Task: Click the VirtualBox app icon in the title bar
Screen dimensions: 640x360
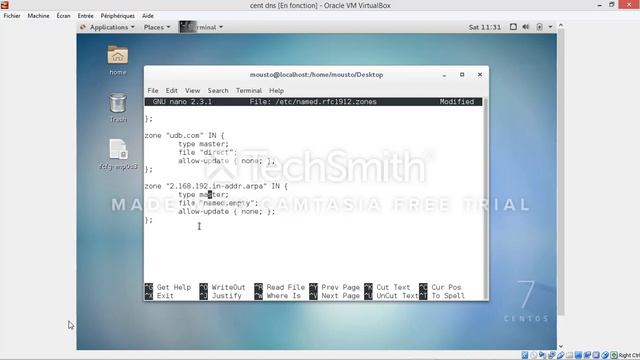Action: pos(5,5)
